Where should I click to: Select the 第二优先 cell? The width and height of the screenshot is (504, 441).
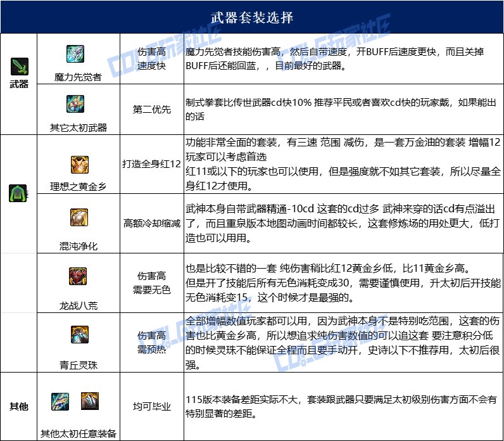152,110
